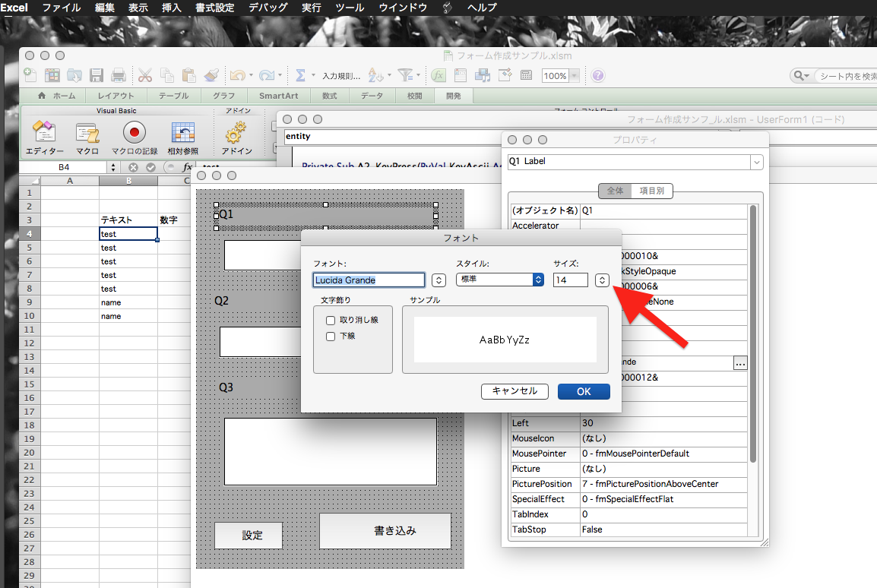Screen dimensions: 877x588
Task: Click the Save floppy disk icon
Action: (97, 75)
